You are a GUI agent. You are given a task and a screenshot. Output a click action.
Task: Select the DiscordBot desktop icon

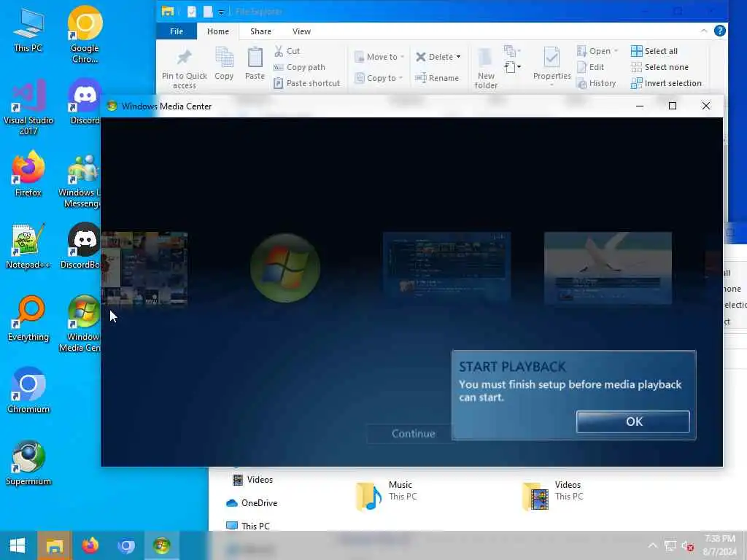[81, 246]
